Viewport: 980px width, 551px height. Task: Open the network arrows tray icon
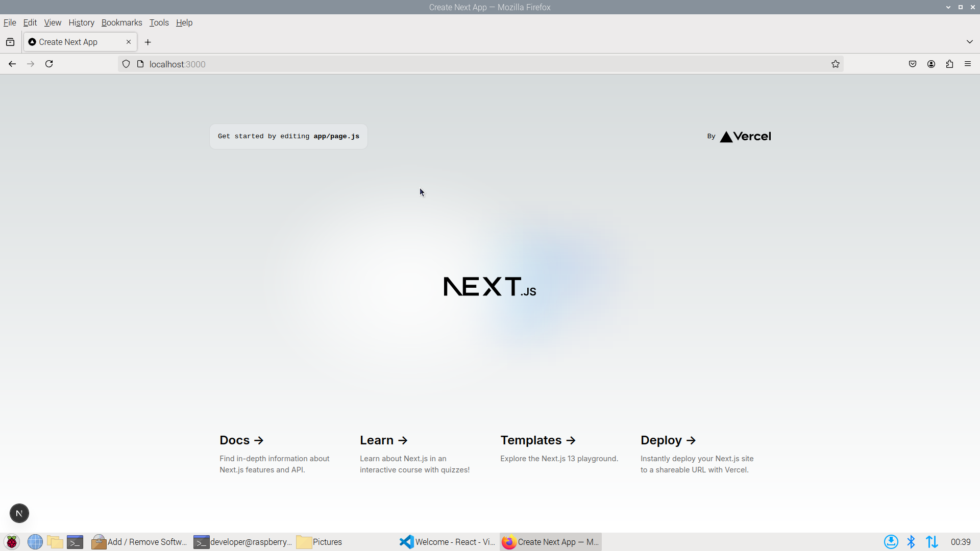pos(932,542)
